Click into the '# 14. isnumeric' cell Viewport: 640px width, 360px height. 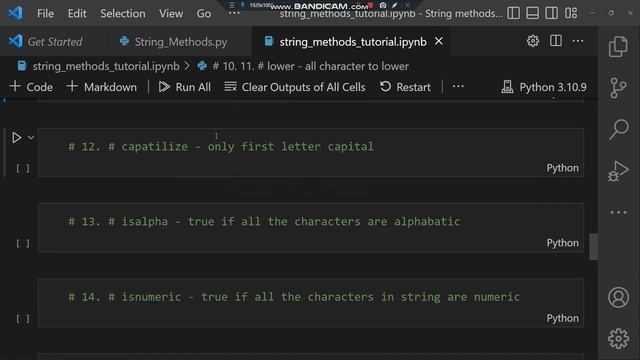click(311, 303)
